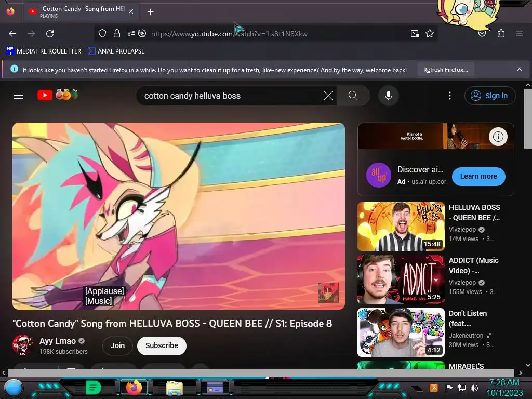Open the tracking protection shield icon

pyautogui.click(x=102, y=34)
